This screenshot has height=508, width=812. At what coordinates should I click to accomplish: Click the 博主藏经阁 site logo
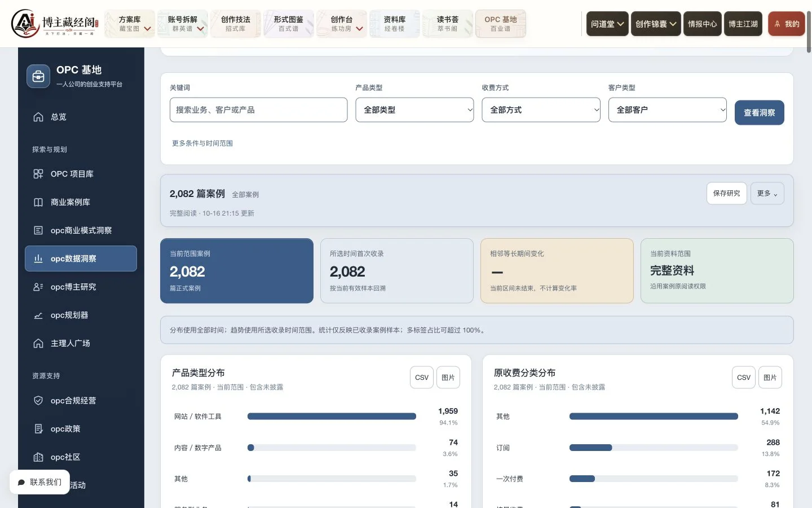55,23
